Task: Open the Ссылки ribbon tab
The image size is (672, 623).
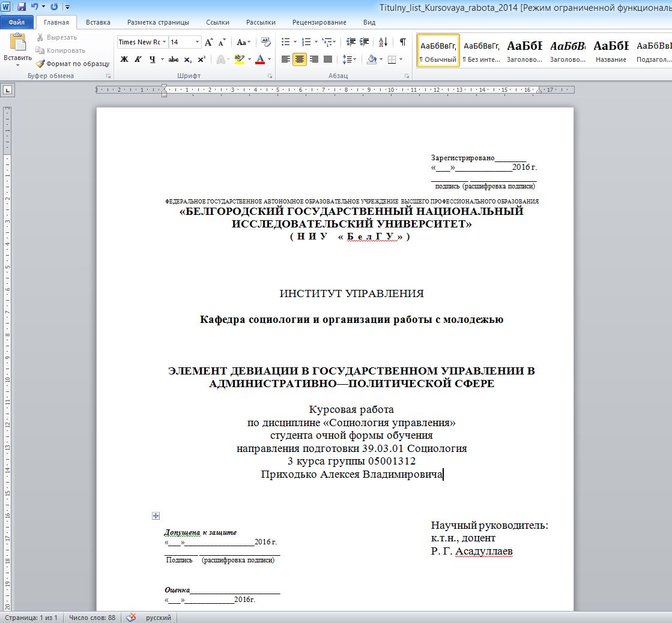Action: (x=217, y=22)
